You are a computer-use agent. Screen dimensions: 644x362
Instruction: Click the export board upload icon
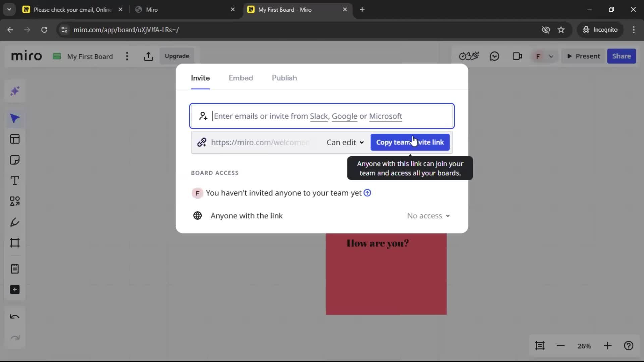[148, 56]
